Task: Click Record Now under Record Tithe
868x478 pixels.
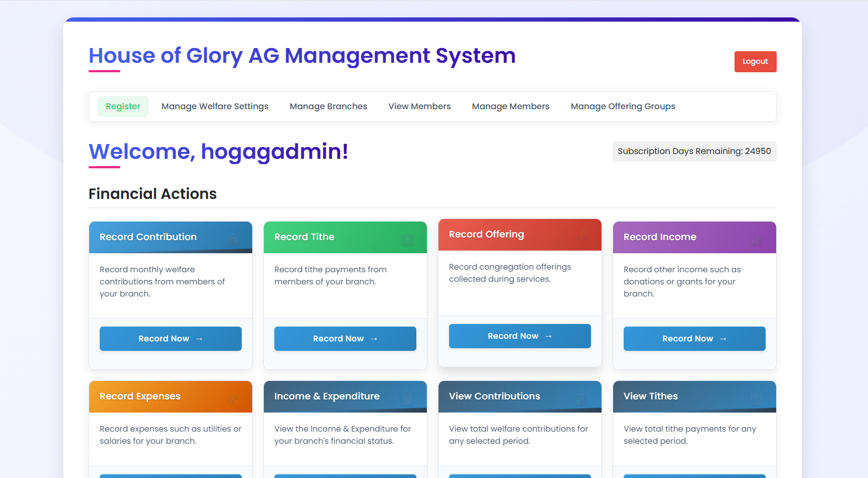Action: 345,339
